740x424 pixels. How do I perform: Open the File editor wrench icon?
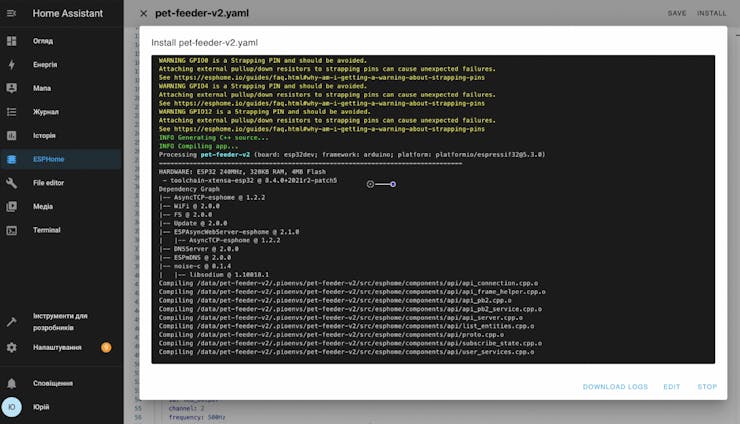(11, 183)
